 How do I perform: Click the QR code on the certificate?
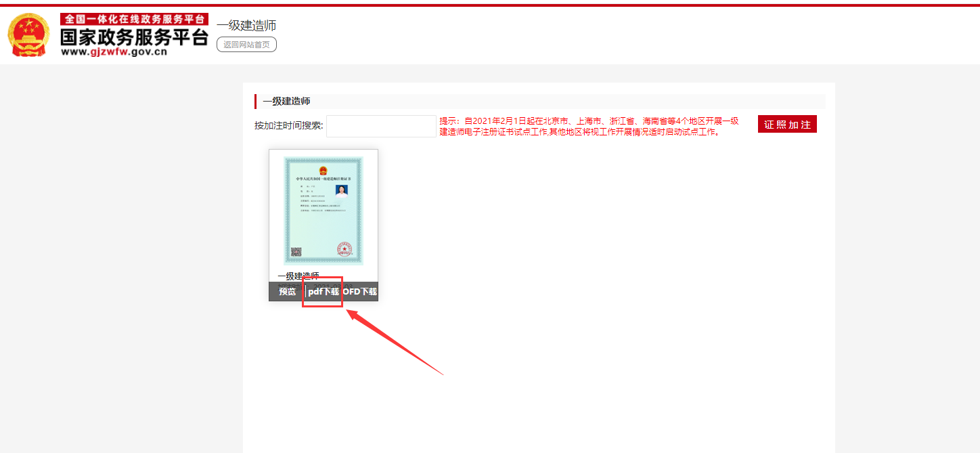(x=296, y=252)
